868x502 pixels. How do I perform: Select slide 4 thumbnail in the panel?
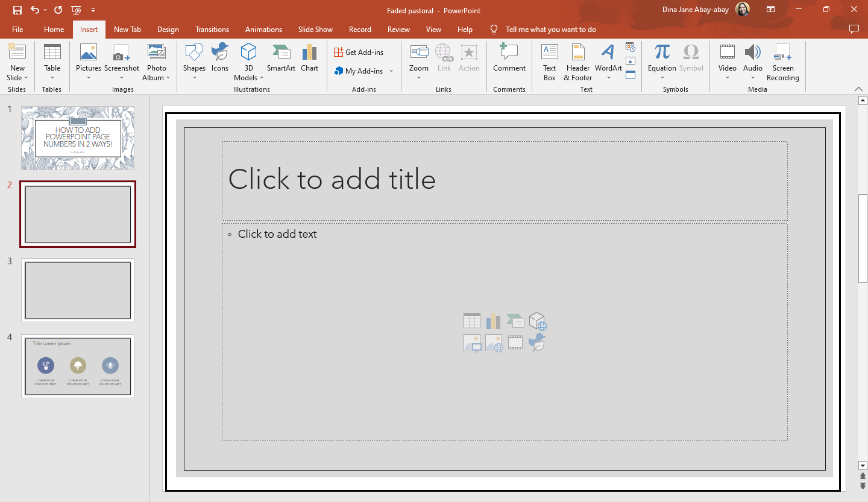click(78, 366)
